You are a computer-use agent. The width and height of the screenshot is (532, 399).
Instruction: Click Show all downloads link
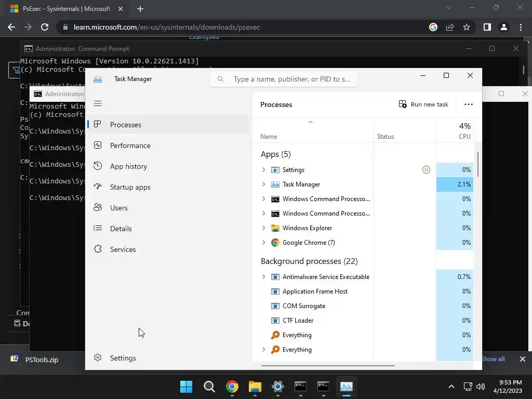tap(493, 359)
